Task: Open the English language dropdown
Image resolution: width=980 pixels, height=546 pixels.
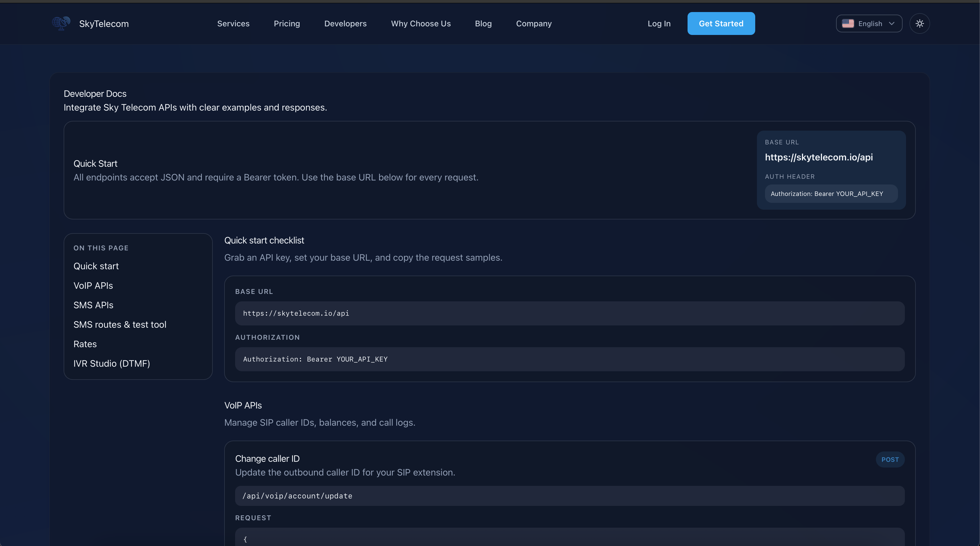Action: click(869, 23)
